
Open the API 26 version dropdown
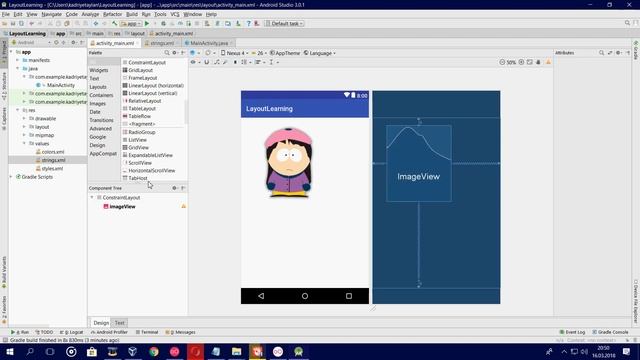pos(258,53)
